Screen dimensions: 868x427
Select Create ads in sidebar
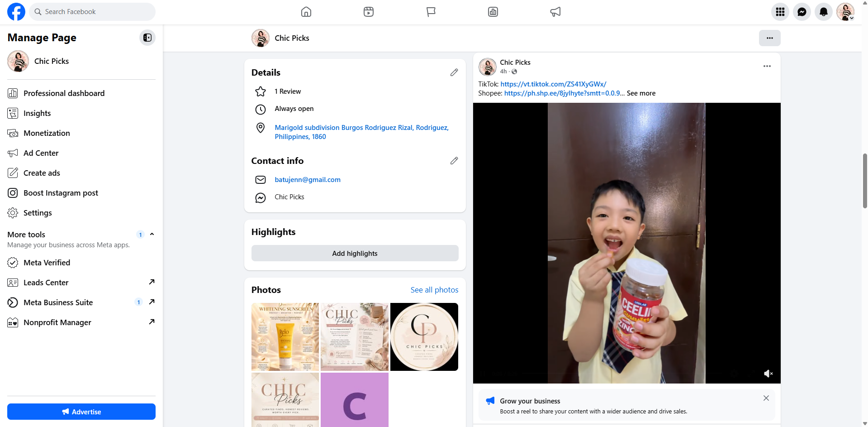(x=81, y=173)
